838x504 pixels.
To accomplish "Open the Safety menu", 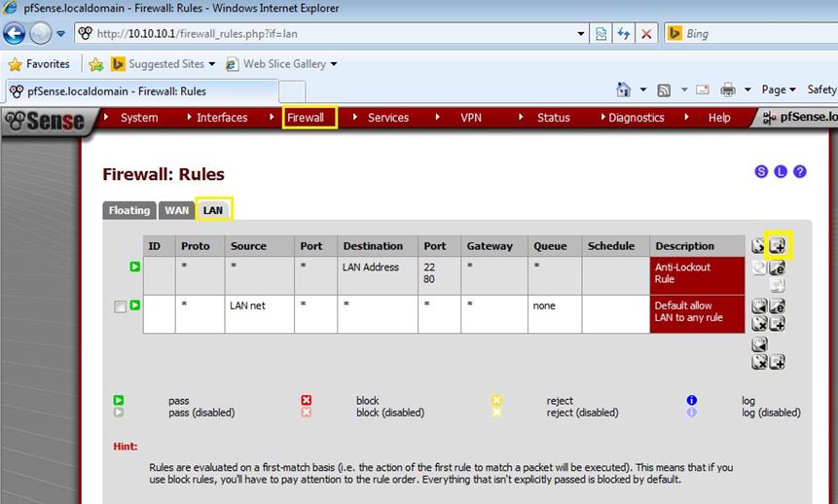I will coord(821,90).
